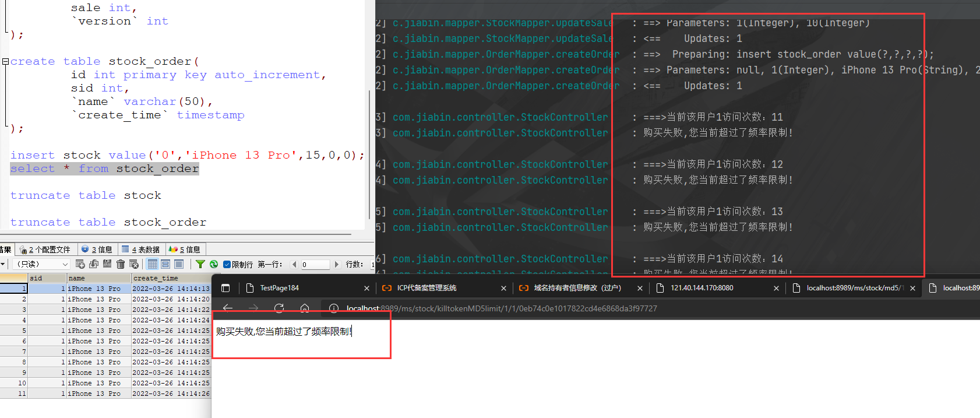Close the ICP filing system tab

point(503,288)
